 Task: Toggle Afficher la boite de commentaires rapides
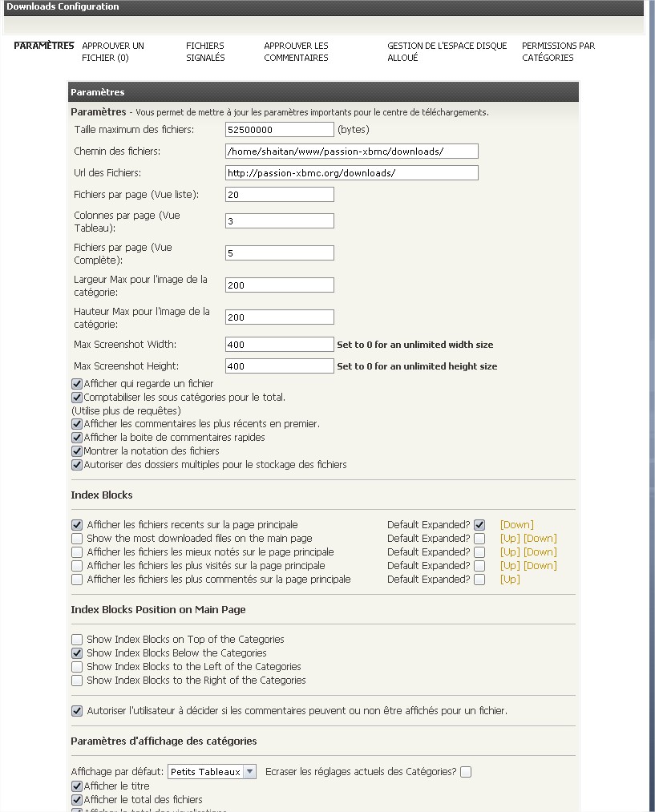click(x=77, y=438)
